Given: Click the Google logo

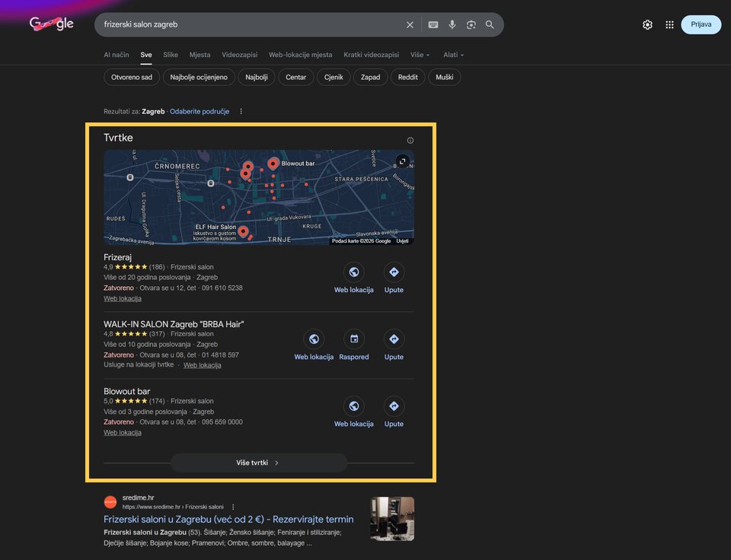Looking at the screenshot, I should click(x=52, y=24).
